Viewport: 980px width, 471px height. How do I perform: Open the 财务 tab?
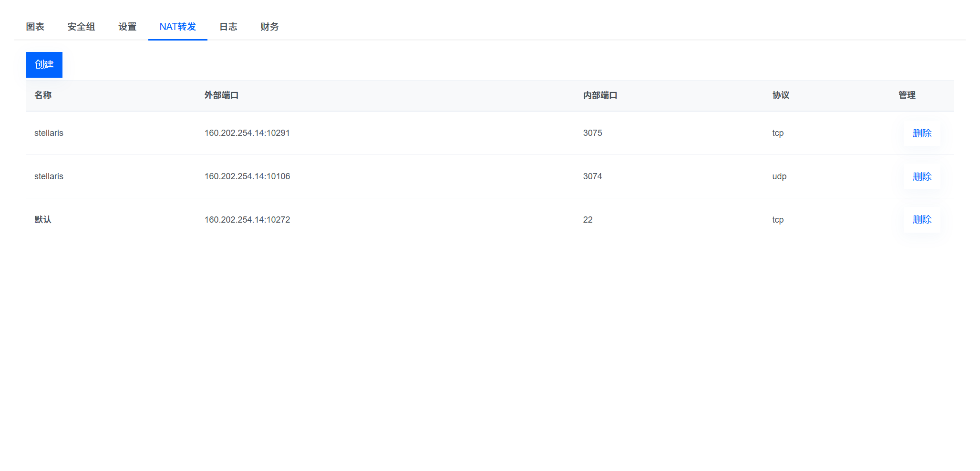click(269, 27)
